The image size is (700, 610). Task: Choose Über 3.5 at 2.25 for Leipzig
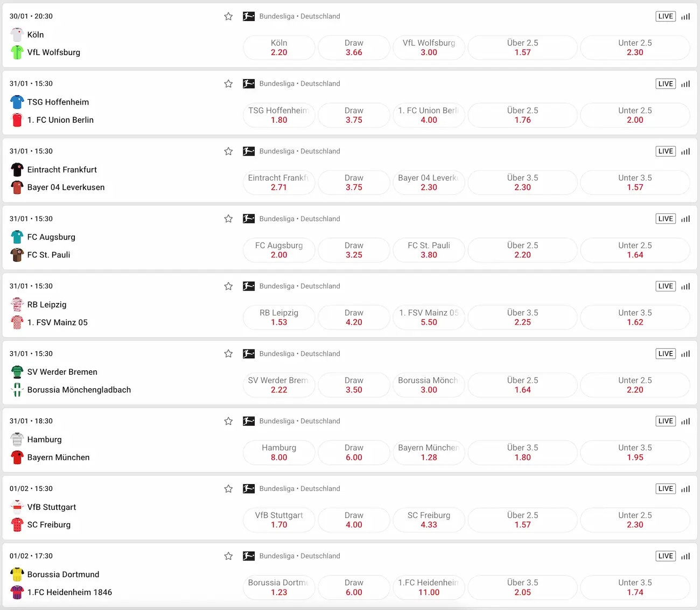coord(522,318)
